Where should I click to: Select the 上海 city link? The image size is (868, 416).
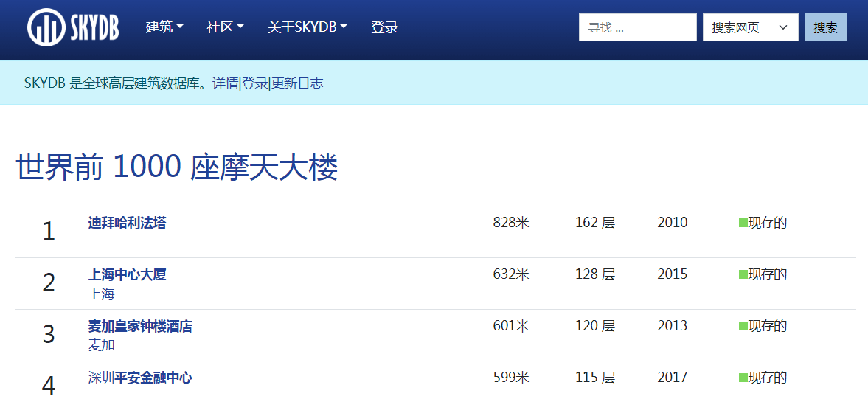[x=101, y=294]
